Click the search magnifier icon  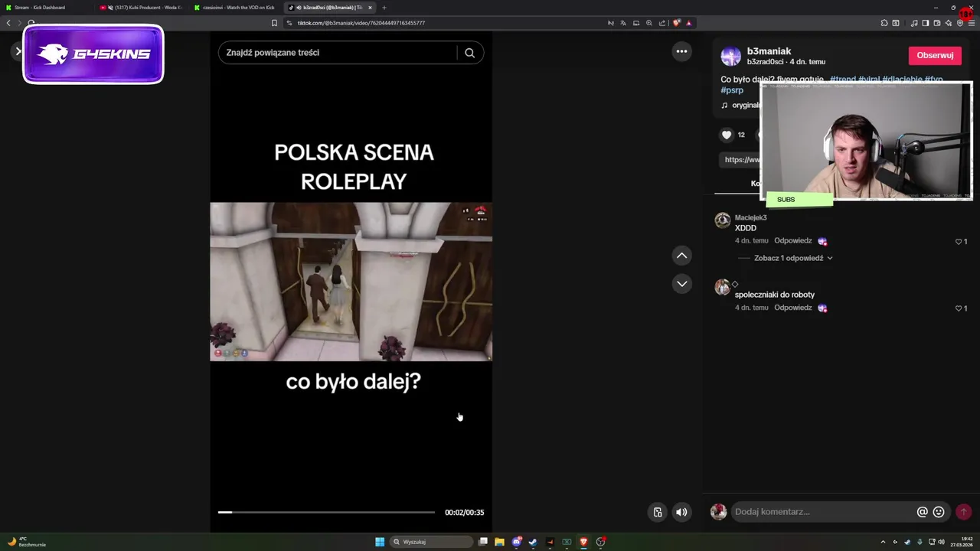(x=470, y=53)
